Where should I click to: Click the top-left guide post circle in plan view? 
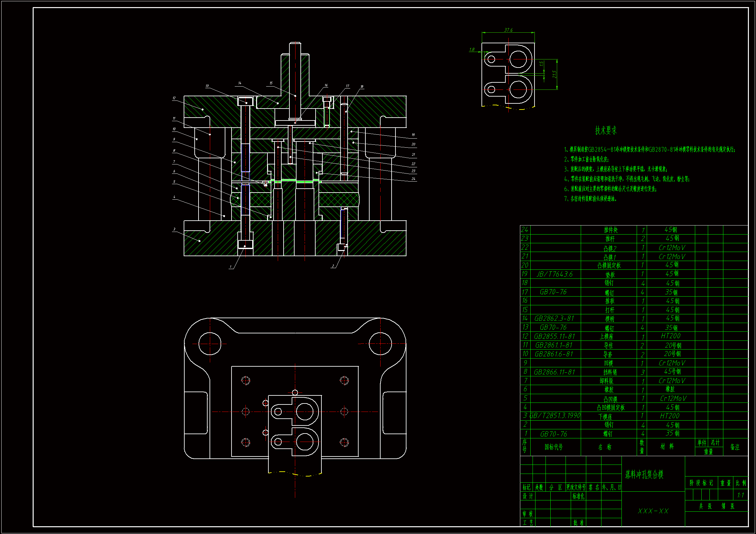[210, 344]
